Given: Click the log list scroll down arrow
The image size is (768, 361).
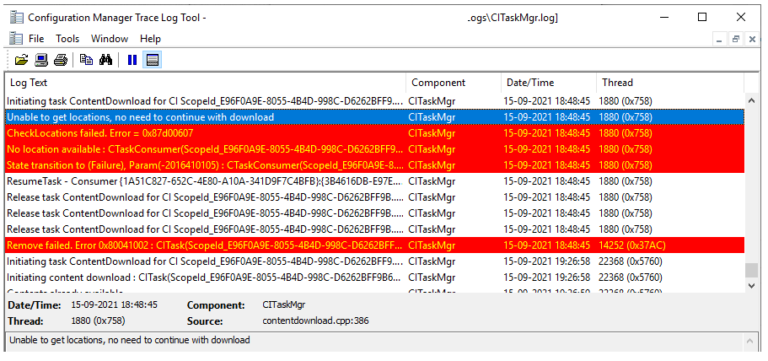Looking at the screenshot, I should [750, 285].
